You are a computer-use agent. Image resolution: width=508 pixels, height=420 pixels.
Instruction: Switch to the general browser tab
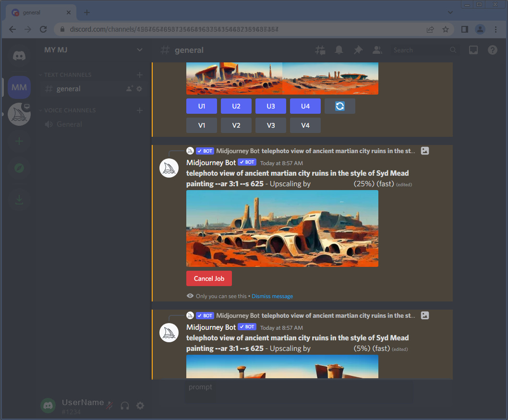(x=41, y=12)
